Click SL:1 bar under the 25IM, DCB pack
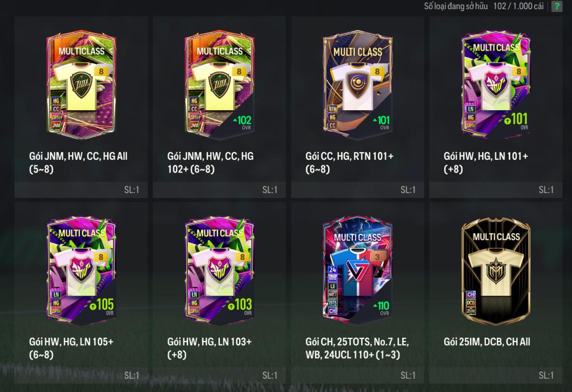Image resolution: width=572 pixels, height=392 pixels. [495, 375]
